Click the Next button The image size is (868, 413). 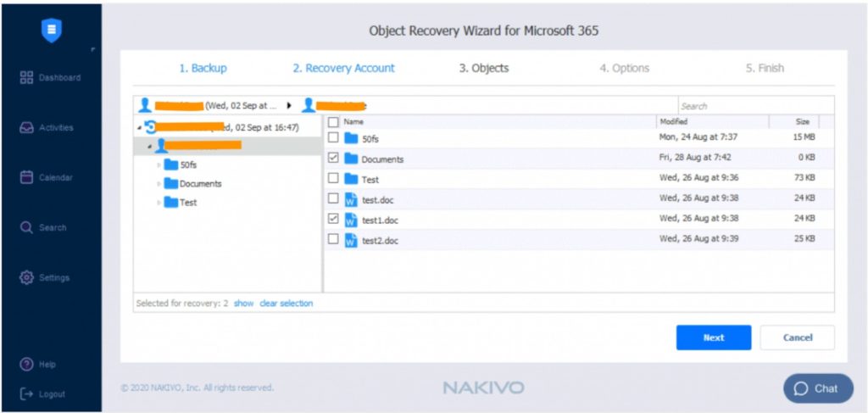tap(714, 338)
